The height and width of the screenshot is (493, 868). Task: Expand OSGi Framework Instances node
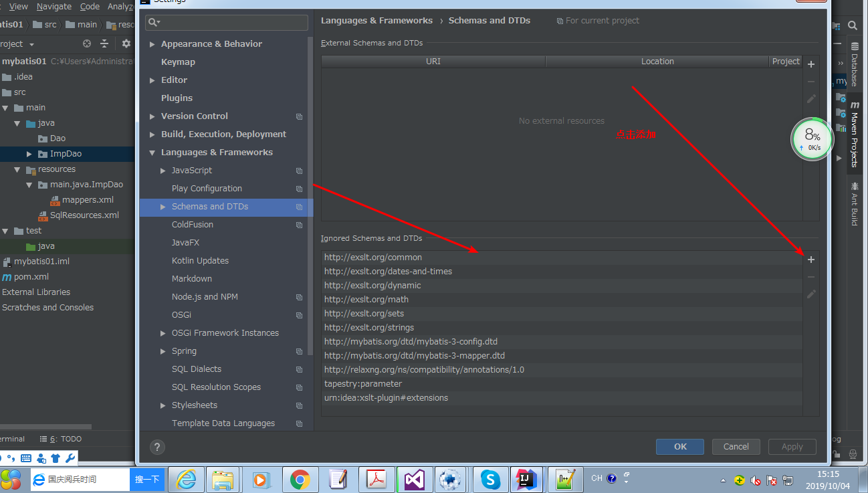pyautogui.click(x=163, y=333)
